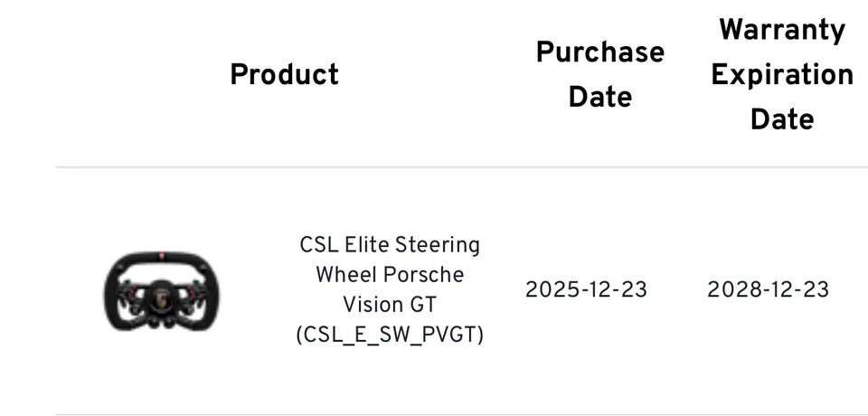Select the CSL_E_SW_PVGT product code
The image size is (868, 416).
(x=390, y=336)
